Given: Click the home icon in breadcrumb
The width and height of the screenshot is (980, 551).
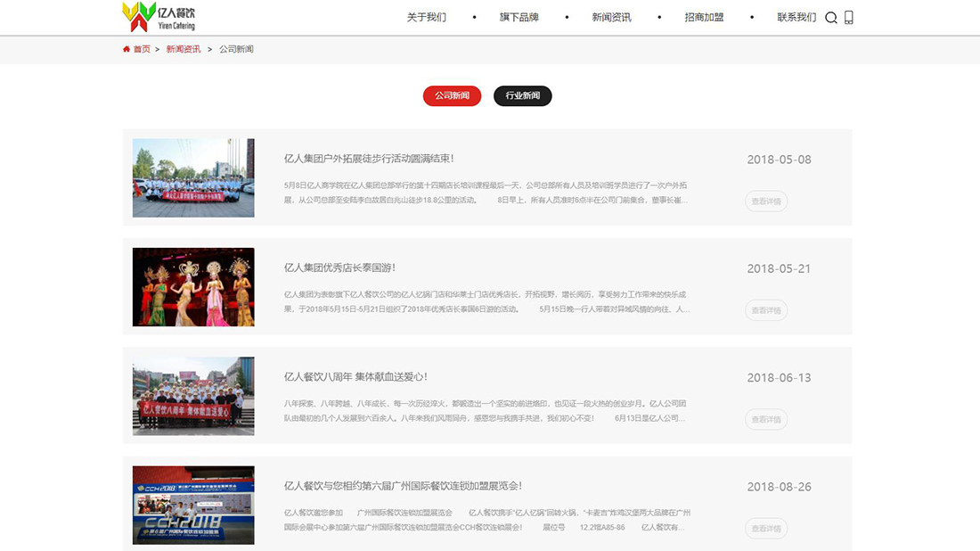Looking at the screenshot, I should [x=127, y=49].
